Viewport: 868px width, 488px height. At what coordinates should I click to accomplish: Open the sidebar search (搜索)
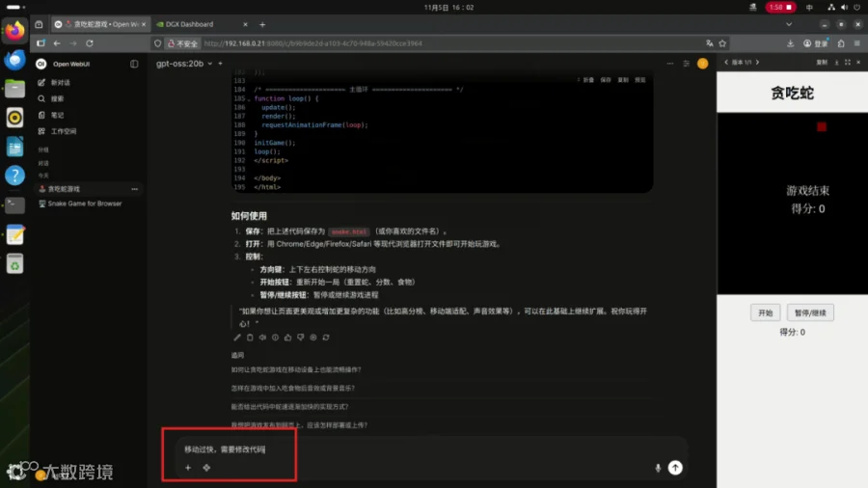(51, 98)
